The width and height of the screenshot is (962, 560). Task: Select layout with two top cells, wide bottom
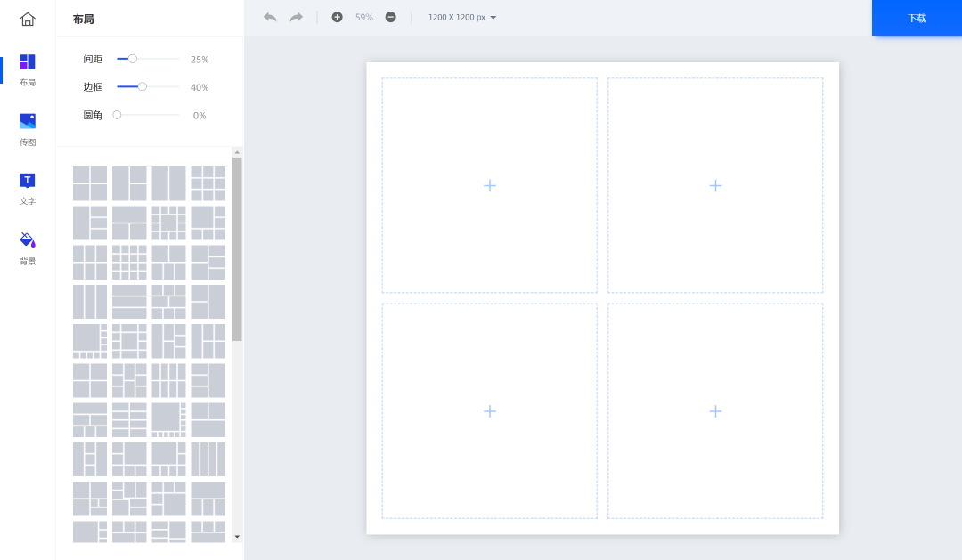pos(208,419)
